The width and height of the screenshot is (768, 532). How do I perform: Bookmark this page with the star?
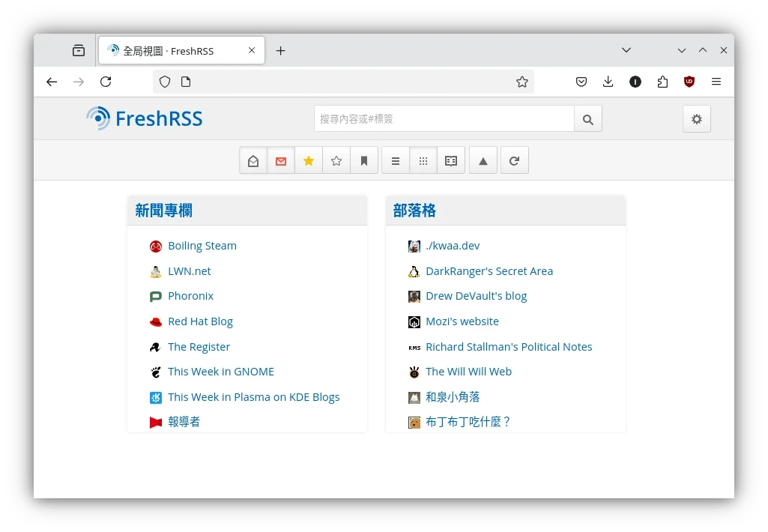coord(522,82)
